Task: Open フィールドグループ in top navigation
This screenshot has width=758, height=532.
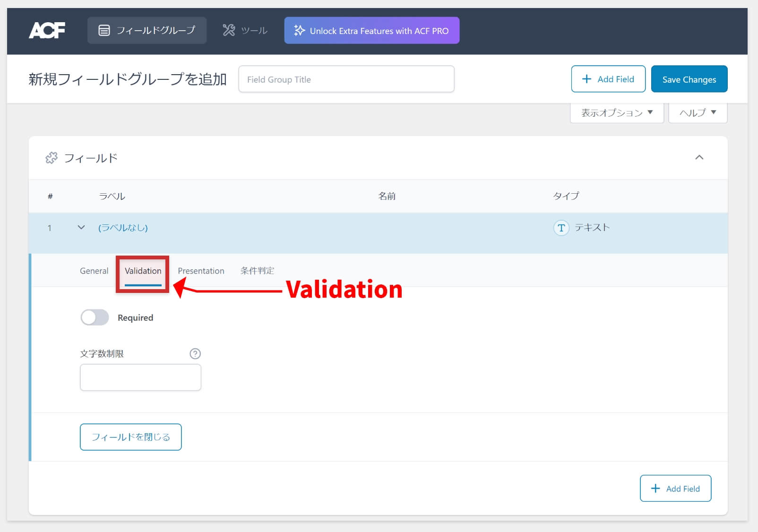Action: point(147,31)
